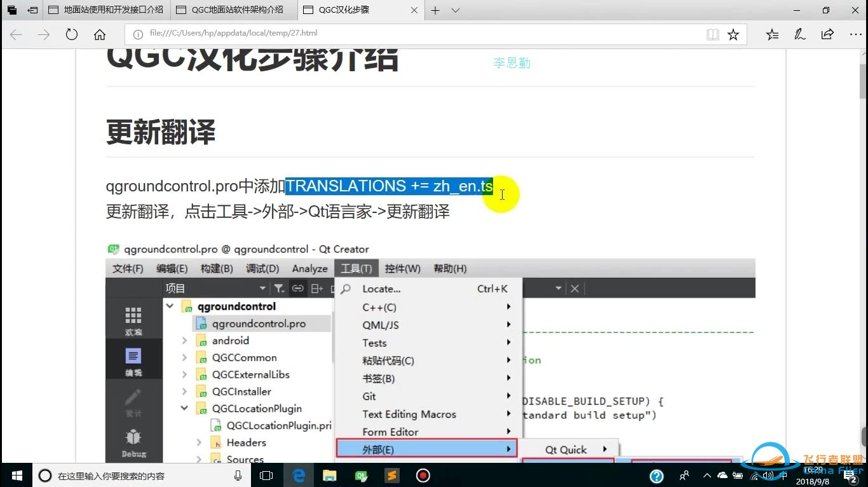The width and height of the screenshot is (868, 487).
Task: Click 李思勤 author name
Action: (x=512, y=63)
